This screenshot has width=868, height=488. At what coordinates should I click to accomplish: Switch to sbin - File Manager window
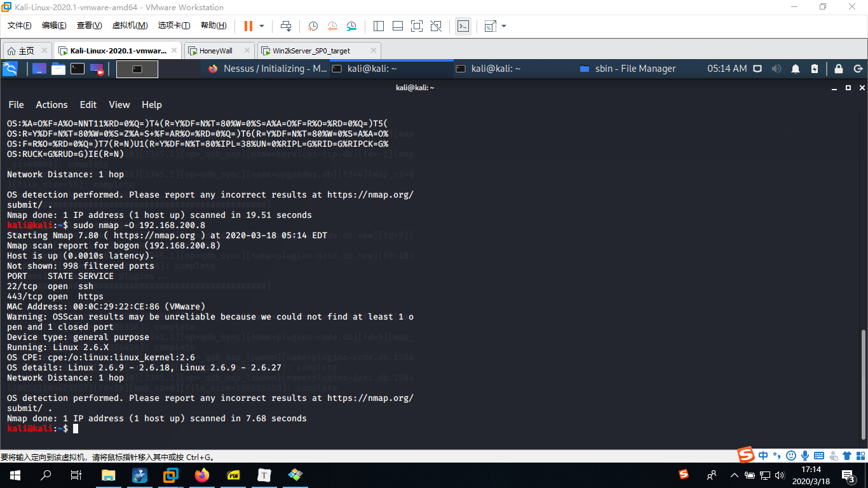(628, 69)
